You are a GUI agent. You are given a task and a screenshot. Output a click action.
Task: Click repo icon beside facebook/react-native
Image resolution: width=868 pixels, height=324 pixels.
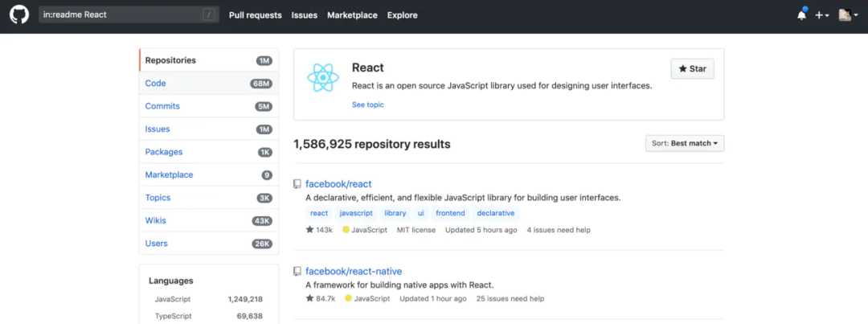(297, 272)
